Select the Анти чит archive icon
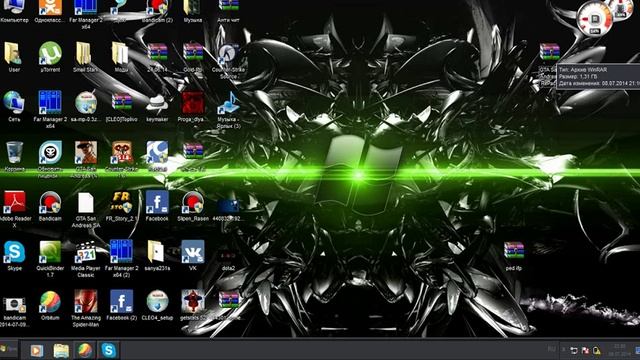This screenshot has width=640, height=360. [229, 7]
